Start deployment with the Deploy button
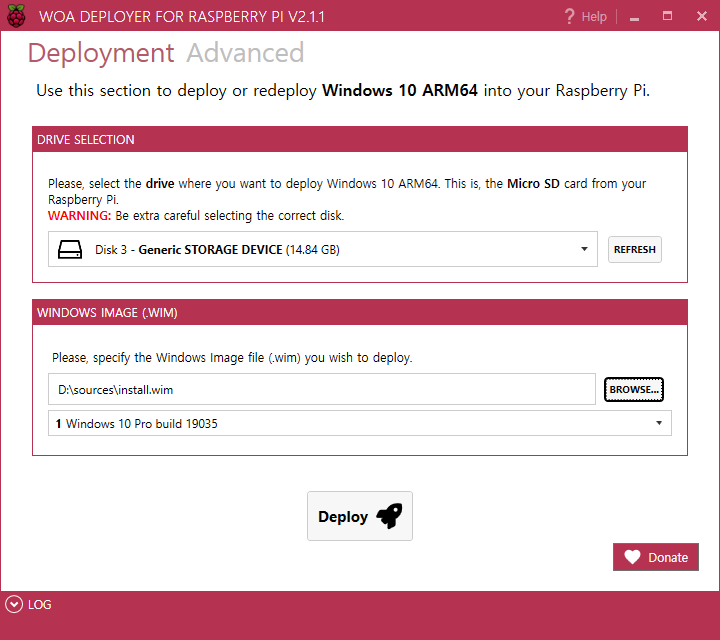 pyautogui.click(x=360, y=516)
